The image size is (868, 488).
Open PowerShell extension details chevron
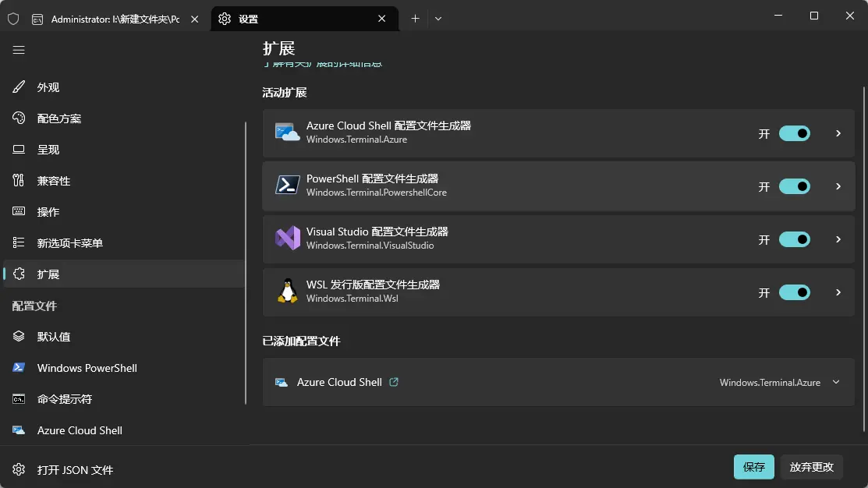tap(838, 186)
